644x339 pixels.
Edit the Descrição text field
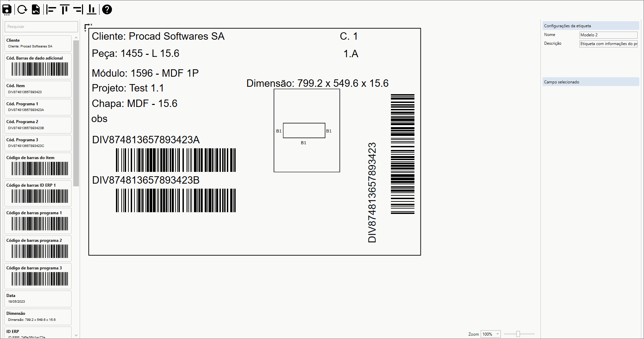click(x=608, y=44)
